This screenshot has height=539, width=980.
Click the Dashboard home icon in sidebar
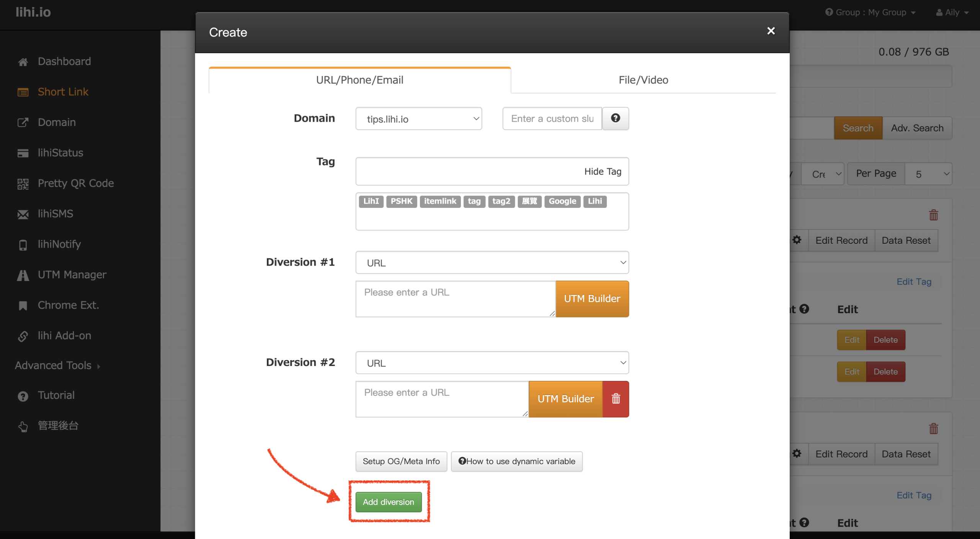coord(23,62)
